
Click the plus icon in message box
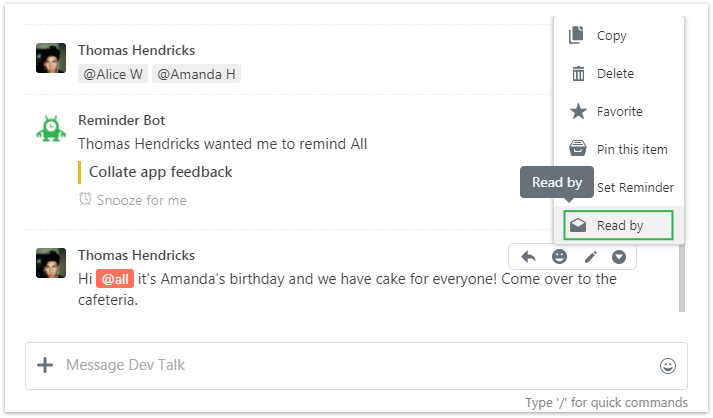point(45,365)
